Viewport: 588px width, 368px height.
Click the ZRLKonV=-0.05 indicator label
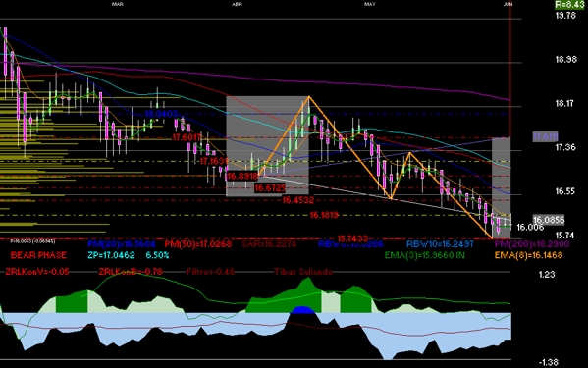pos(36,272)
